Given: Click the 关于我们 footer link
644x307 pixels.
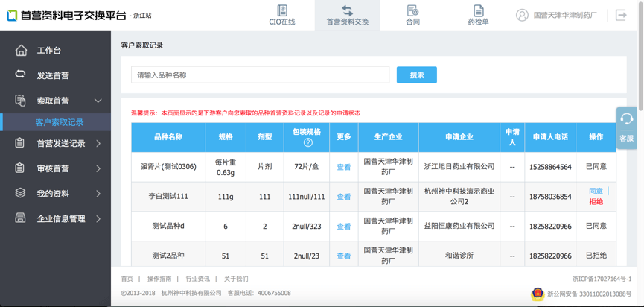Looking at the screenshot, I should coord(236,279).
